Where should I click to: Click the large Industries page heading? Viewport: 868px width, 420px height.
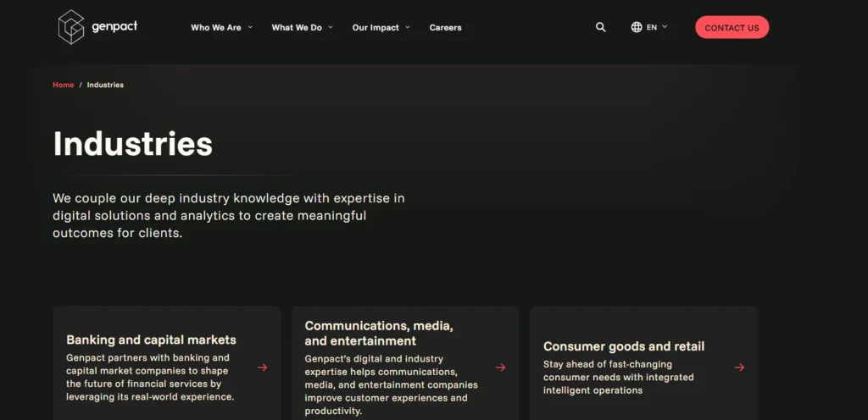pos(133,144)
